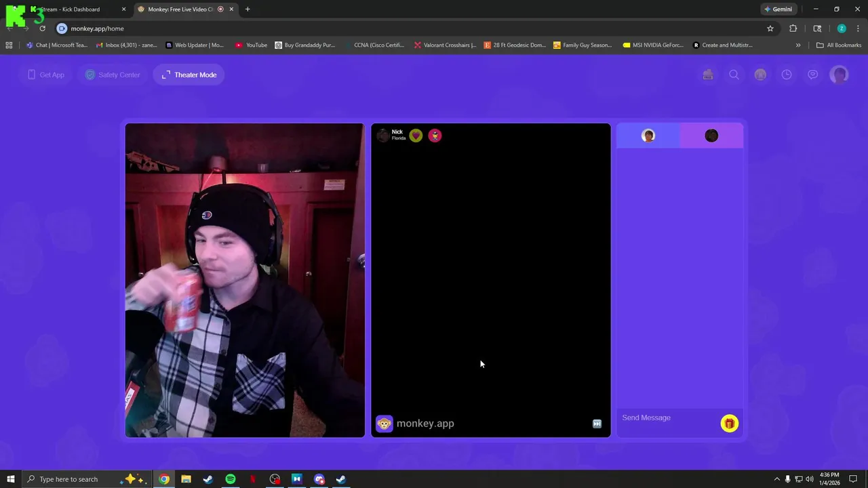The image size is (868, 488).
Task: Open File Explorer from the taskbar
Action: pyautogui.click(x=186, y=479)
